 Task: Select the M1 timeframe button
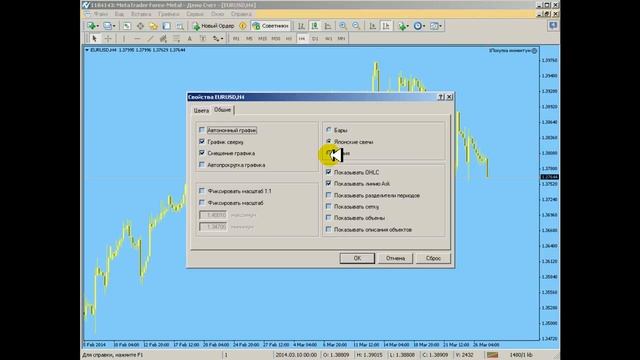tap(236, 39)
